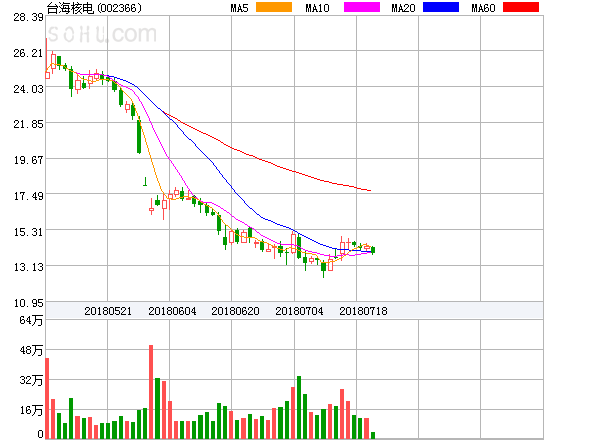600x440 pixels.
Task: Click the 19.67 price axis label
Action: click(28, 160)
